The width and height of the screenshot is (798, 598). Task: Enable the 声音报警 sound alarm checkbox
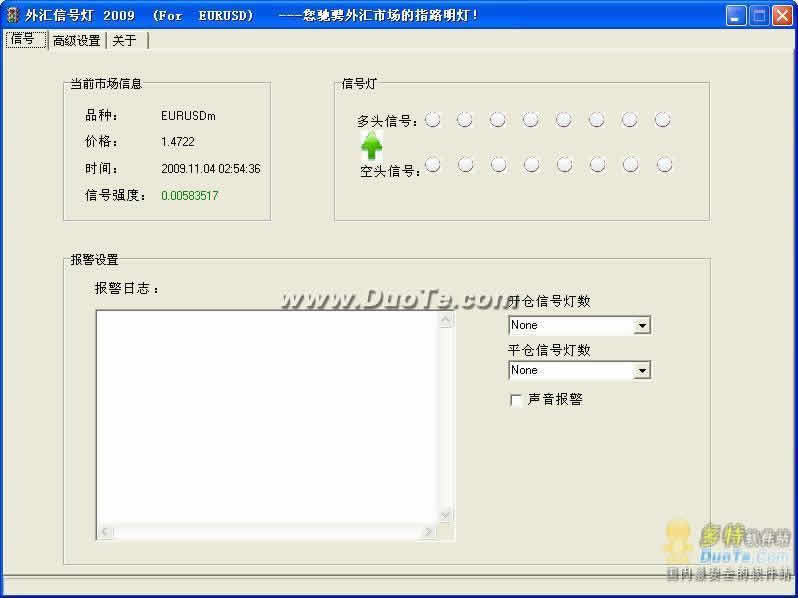tap(517, 400)
